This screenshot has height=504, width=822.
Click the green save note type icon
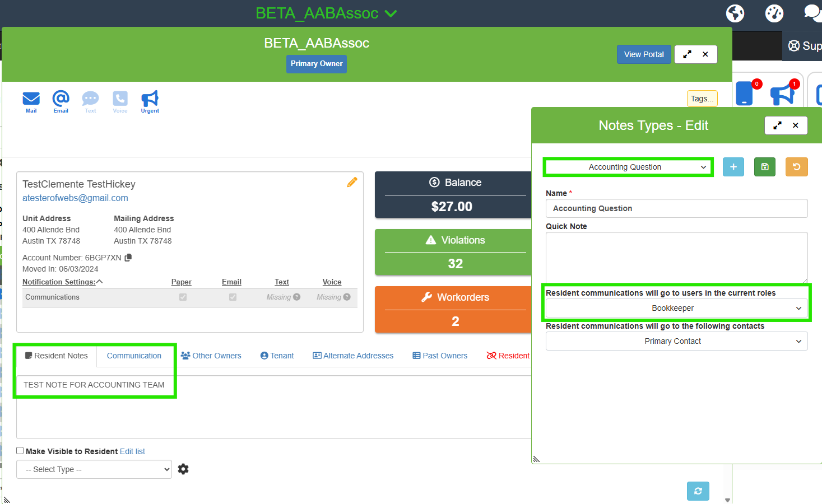[x=764, y=167]
